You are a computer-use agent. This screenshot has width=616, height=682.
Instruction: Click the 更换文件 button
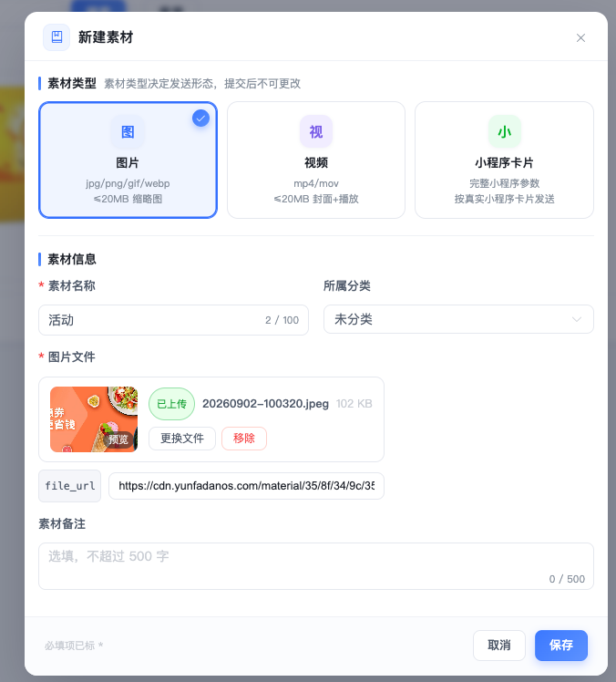tap(182, 439)
